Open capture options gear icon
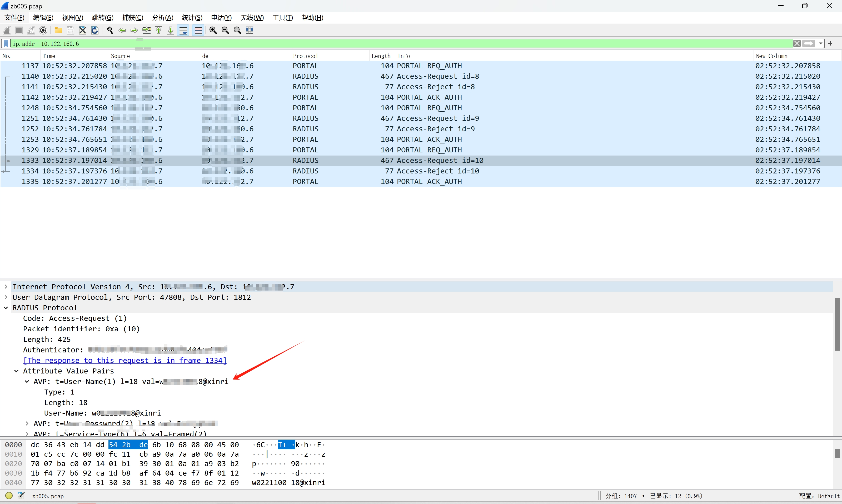Screen dimensions: 842x504 [43, 30]
